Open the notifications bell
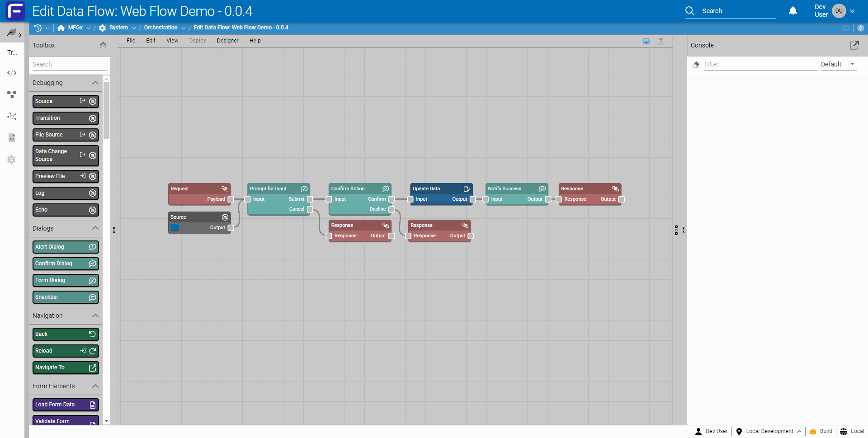 [793, 11]
